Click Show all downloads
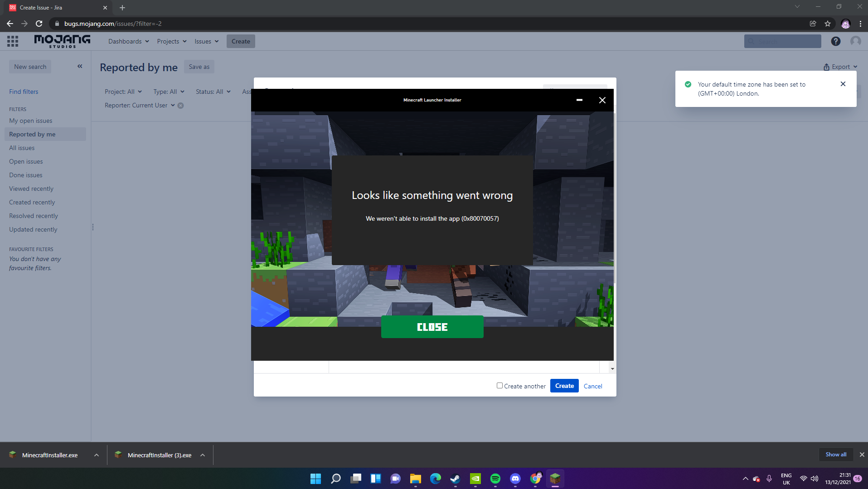The width and height of the screenshot is (868, 489). 836,455
